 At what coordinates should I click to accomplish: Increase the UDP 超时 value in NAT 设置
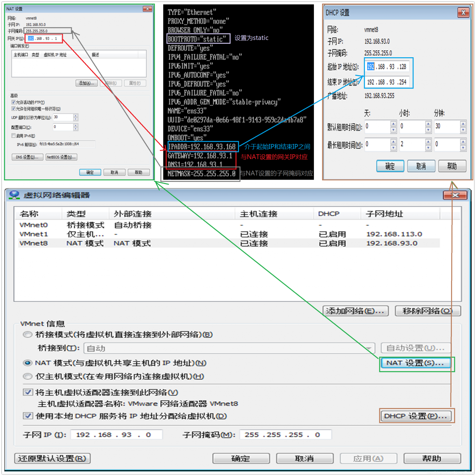(x=75, y=116)
